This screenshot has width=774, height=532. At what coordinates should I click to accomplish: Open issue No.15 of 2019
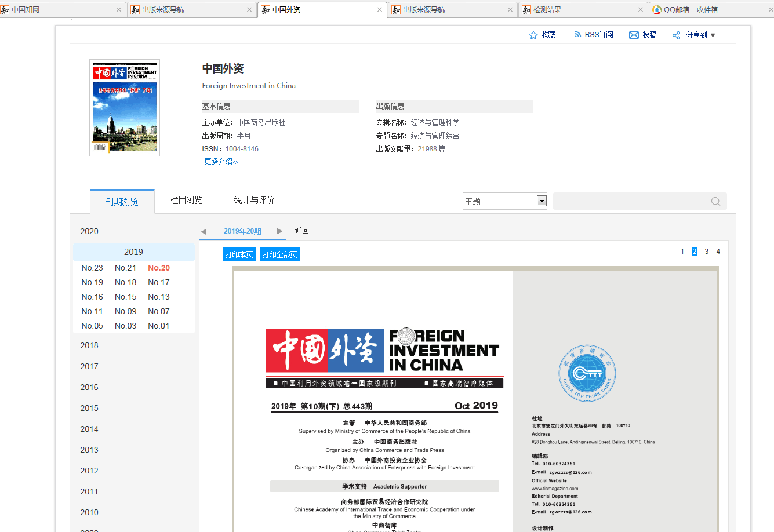point(125,297)
